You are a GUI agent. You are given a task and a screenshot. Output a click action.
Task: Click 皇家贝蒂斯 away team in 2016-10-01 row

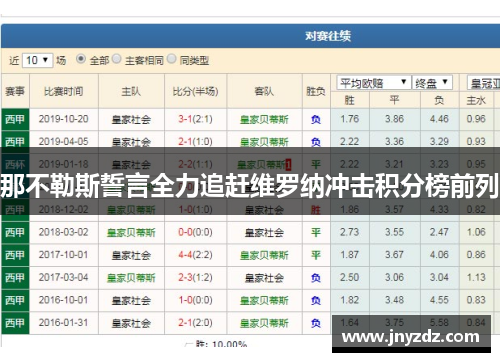(x=264, y=301)
